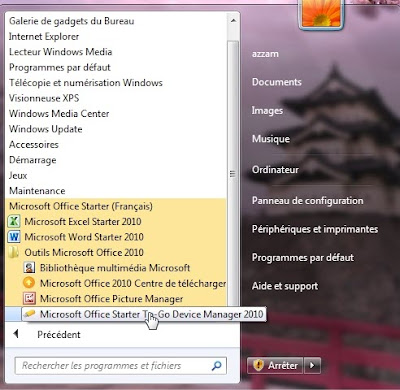
Task: Launch Microsoft Word Starter 2010
Action: pyautogui.click(x=84, y=237)
